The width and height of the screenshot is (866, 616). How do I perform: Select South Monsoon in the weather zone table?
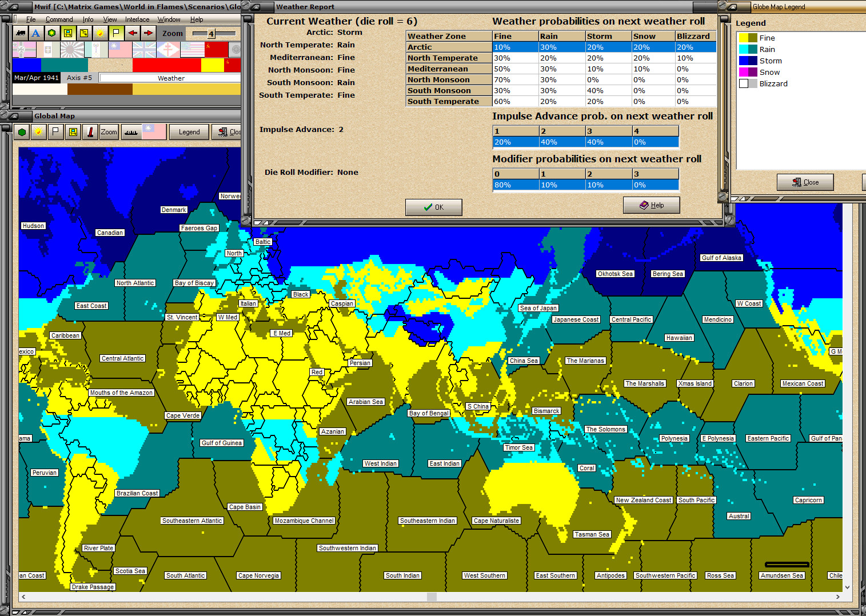[x=561, y=91]
